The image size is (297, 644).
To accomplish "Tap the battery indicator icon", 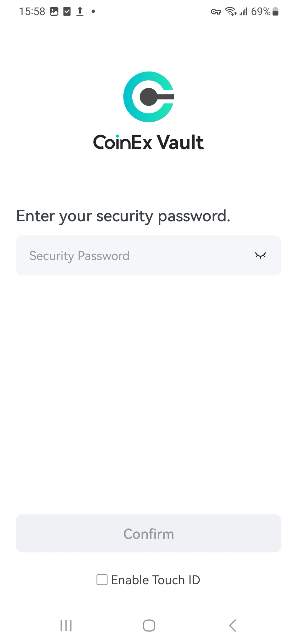I will 276,12.
